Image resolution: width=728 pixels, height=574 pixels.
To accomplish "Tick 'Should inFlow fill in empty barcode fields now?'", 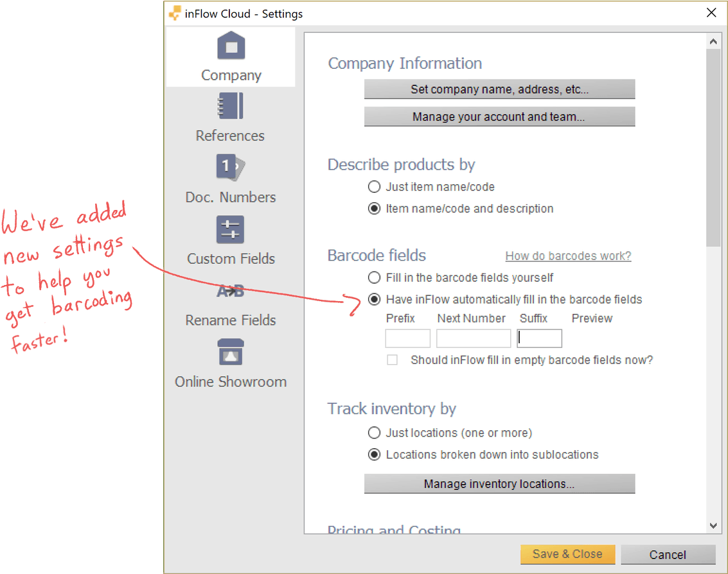I will pos(393,360).
